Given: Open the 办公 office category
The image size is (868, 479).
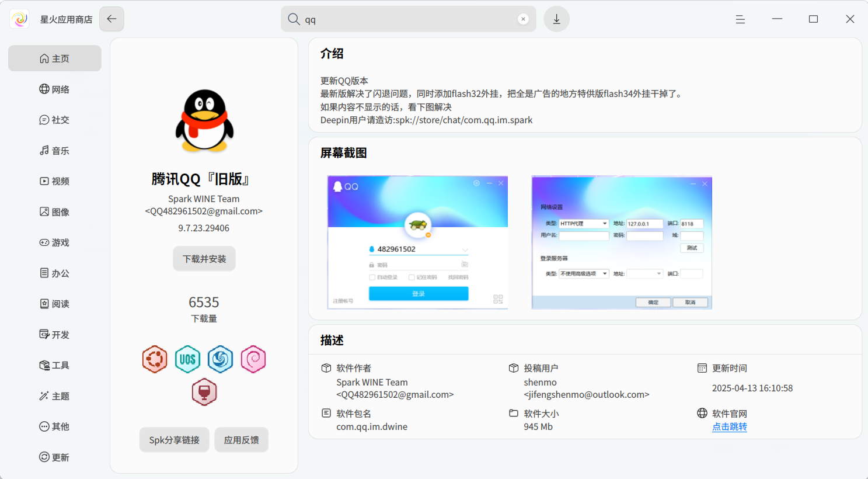Looking at the screenshot, I should click(55, 273).
